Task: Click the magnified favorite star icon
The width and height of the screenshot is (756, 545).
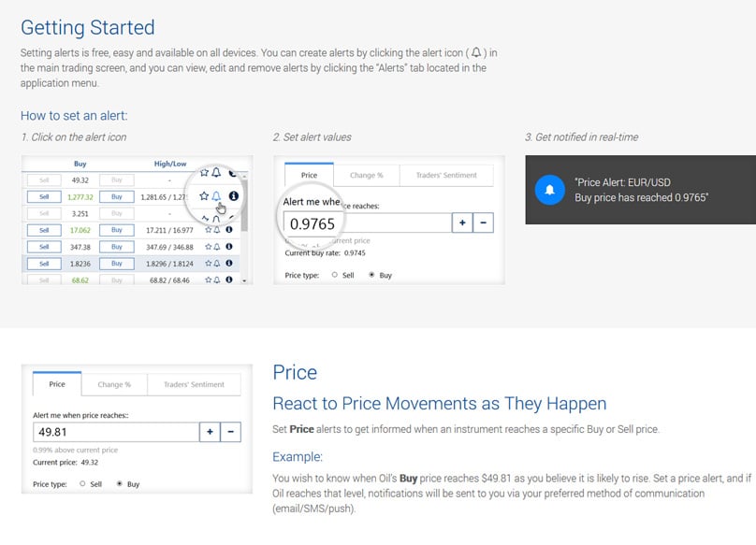Action: coord(204,196)
